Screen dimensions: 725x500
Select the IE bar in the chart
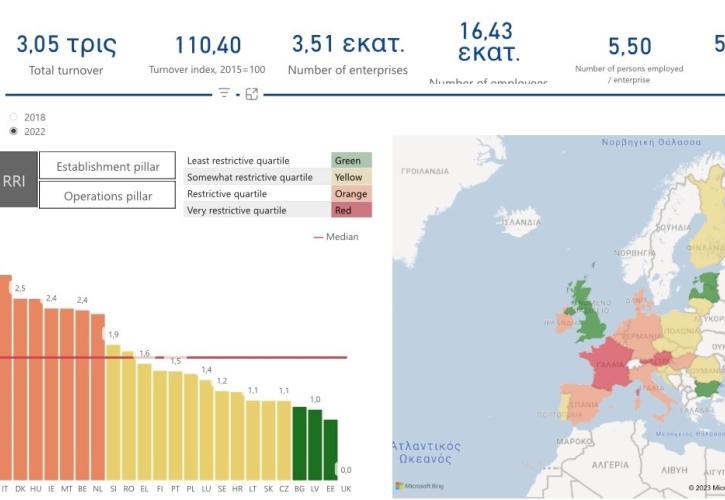click(51, 394)
